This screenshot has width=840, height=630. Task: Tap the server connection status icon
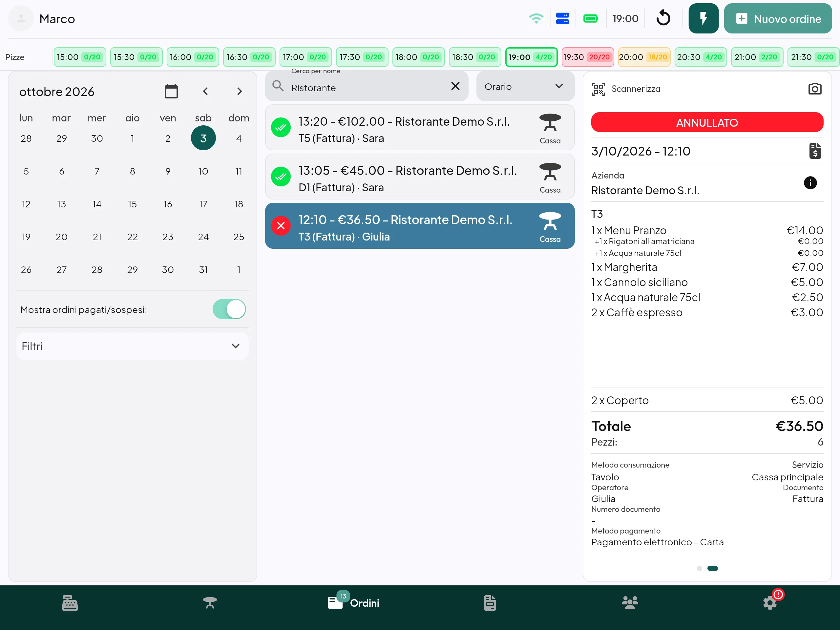pyautogui.click(x=562, y=18)
